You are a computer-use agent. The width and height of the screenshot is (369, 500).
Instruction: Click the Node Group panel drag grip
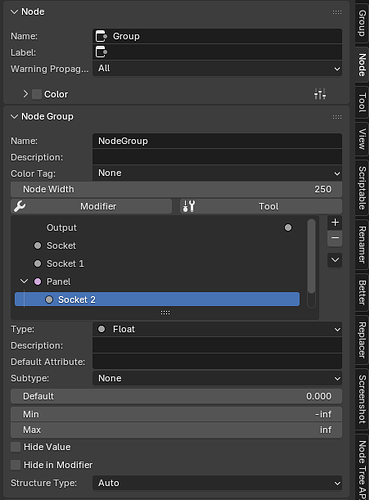point(337,117)
